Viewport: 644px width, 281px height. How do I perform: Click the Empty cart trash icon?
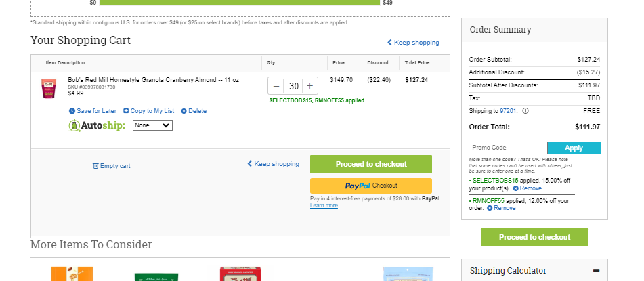pos(95,166)
